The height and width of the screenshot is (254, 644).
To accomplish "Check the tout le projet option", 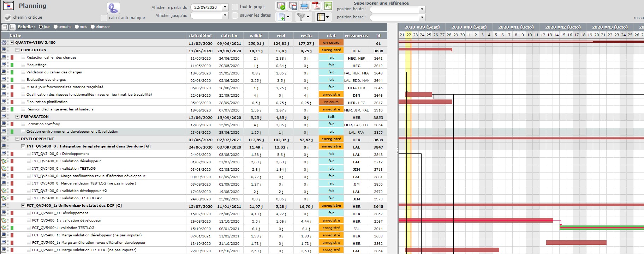I will pyautogui.click(x=235, y=7).
